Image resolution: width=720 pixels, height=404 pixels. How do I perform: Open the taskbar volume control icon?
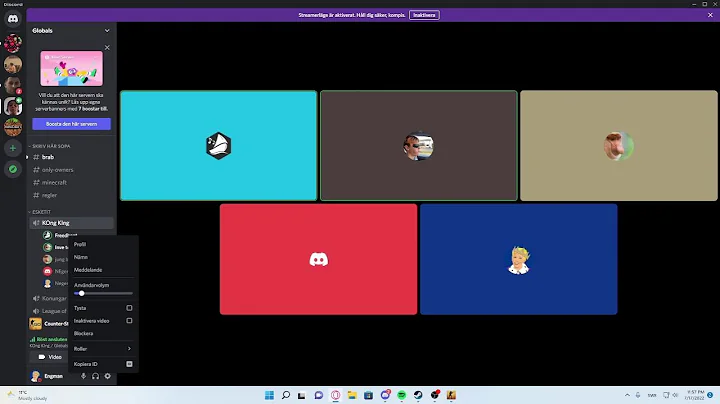[x=675, y=395]
